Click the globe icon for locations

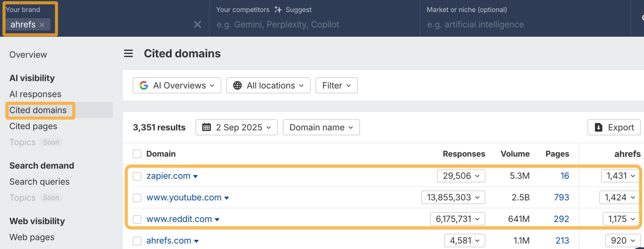click(x=237, y=85)
